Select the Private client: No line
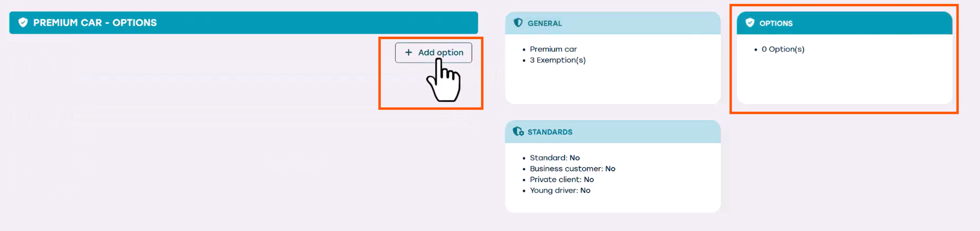The width and height of the screenshot is (980, 231). [x=562, y=180]
